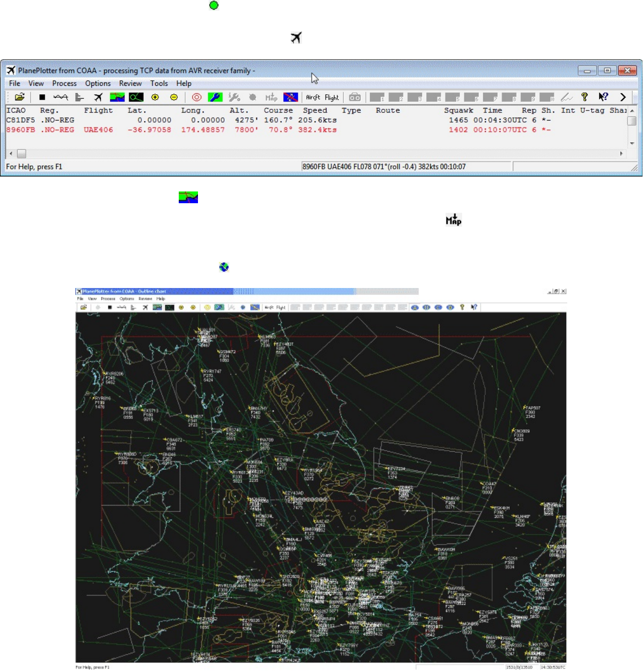Viewport: 643px width, 672px height.
Task: Expand toolbar overflow chevron
Action: tap(623, 97)
